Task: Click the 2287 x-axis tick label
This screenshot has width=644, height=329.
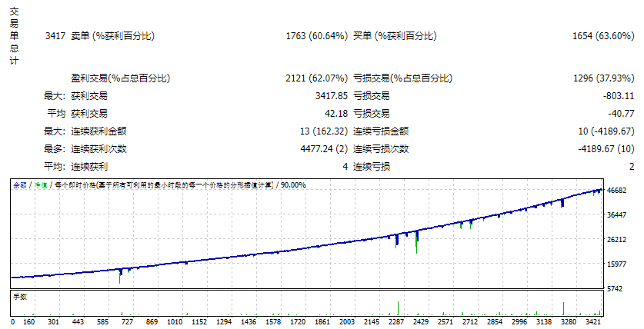Action: [396, 322]
